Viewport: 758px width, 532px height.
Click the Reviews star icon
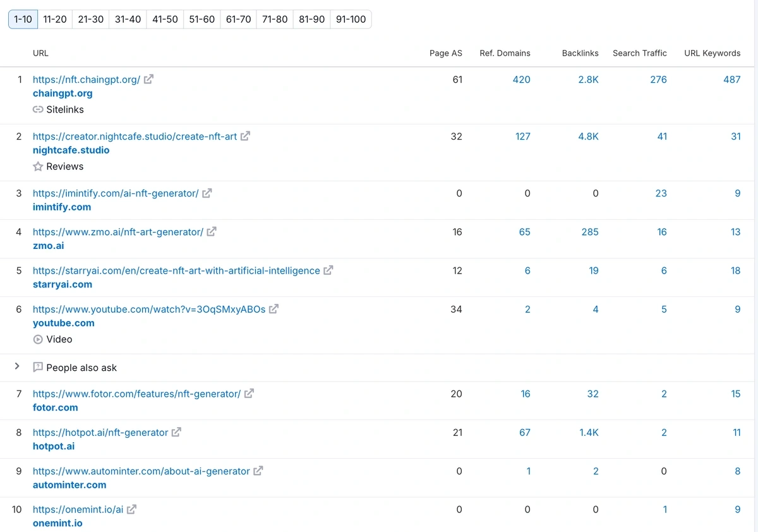pyautogui.click(x=38, y=167)
